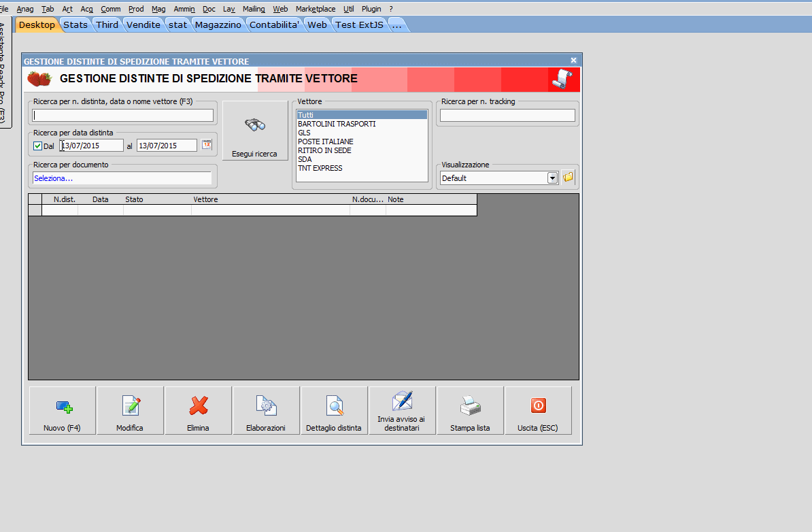Open the Mag menu

click(x=158, y=9)
